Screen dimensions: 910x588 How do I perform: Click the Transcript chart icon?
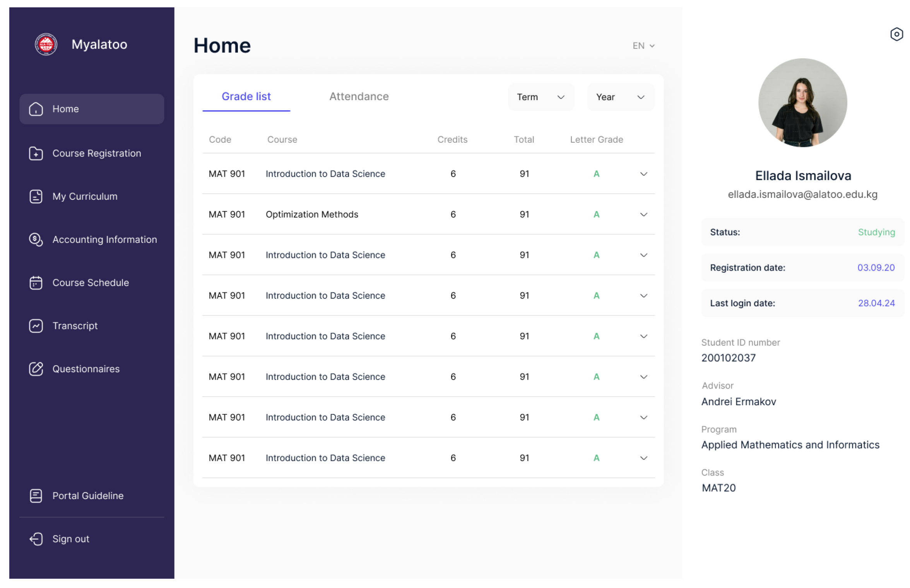coord(36,326)
